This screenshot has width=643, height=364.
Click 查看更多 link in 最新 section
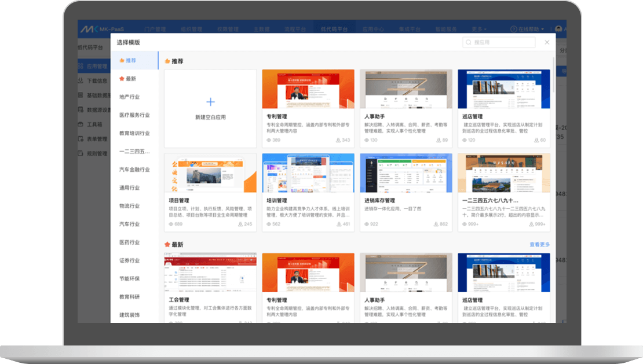pos(539,245)
